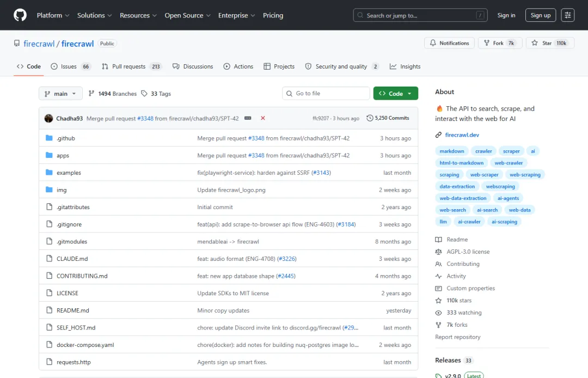Open pull request #3184 link

click(x=346, y=224)
